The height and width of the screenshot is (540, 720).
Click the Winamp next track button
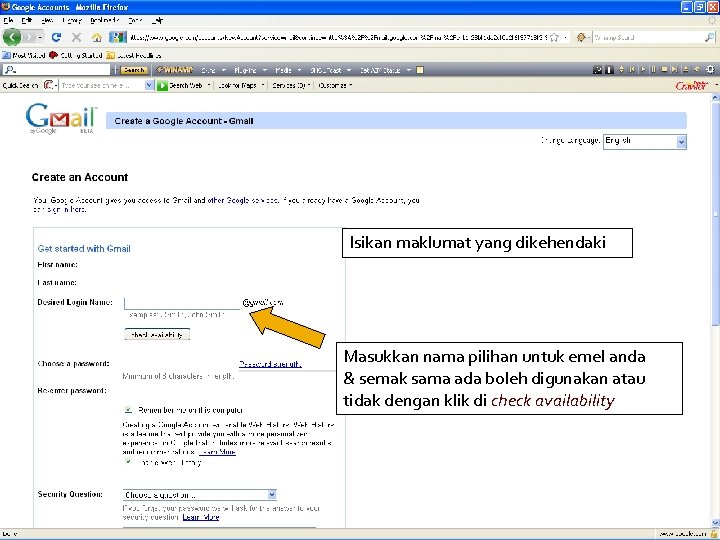click(x=675, y=70)
